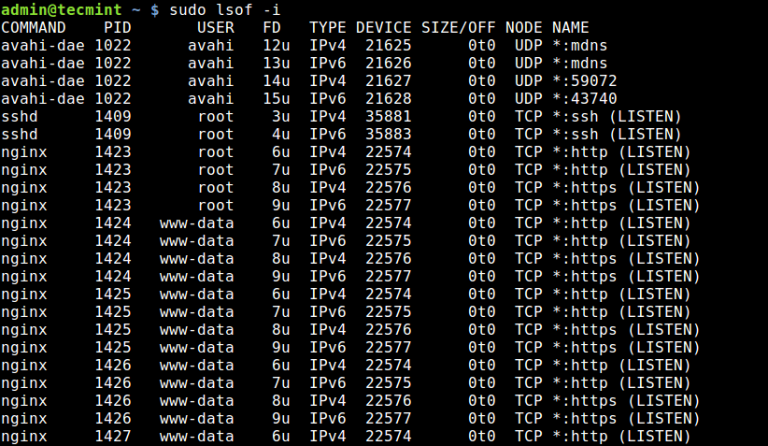This screenshot has width=768, height=446.
Task: Click the USER column header
Action: pyautogui.click(x=216, y=27)
